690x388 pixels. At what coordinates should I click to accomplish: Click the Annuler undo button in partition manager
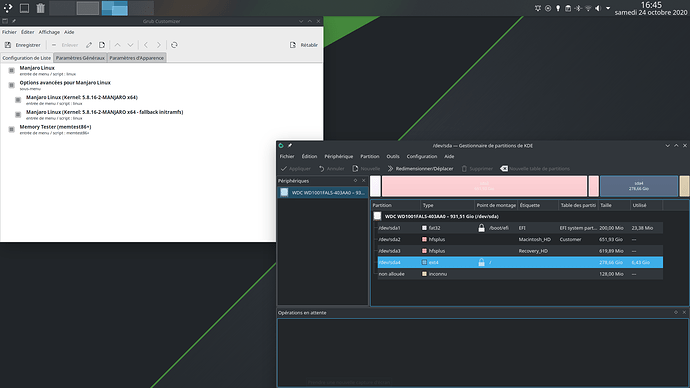[x=331, y=168]
